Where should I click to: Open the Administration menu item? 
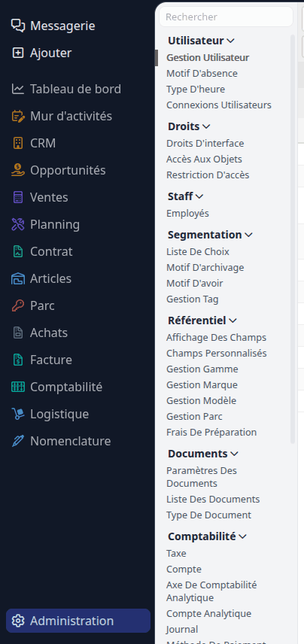tap(78, 621)
